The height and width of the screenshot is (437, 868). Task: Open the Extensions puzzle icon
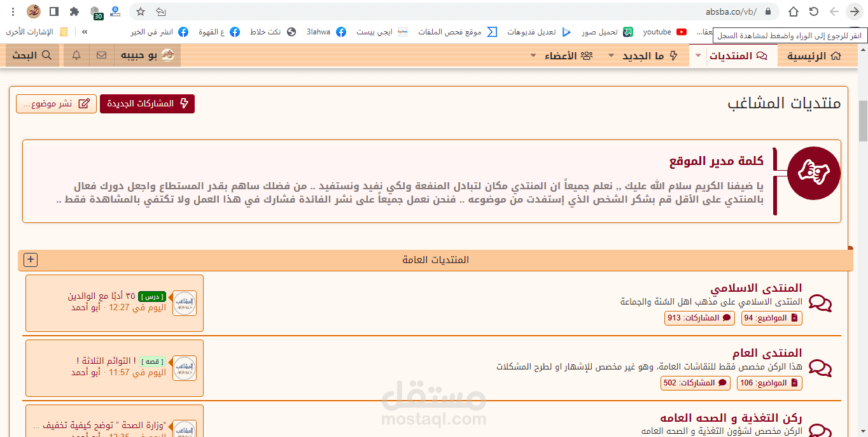(x=74, y=11)
